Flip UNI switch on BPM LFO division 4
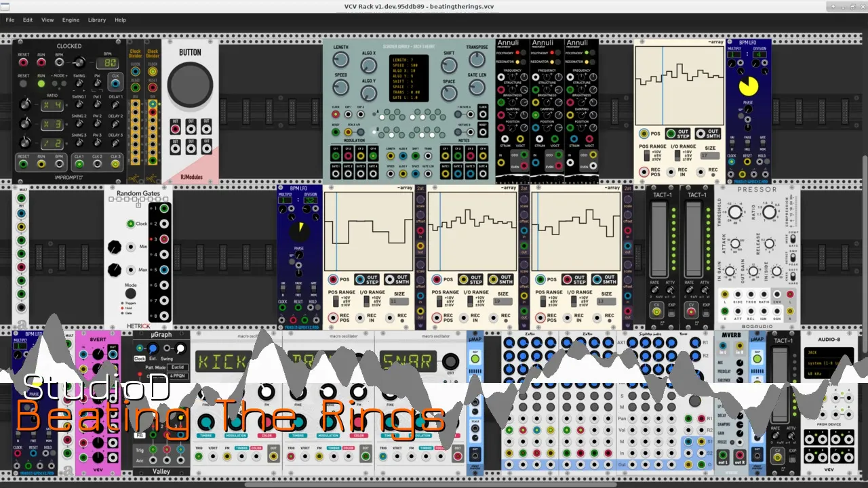868x488 pixels. tap(732, 144)
